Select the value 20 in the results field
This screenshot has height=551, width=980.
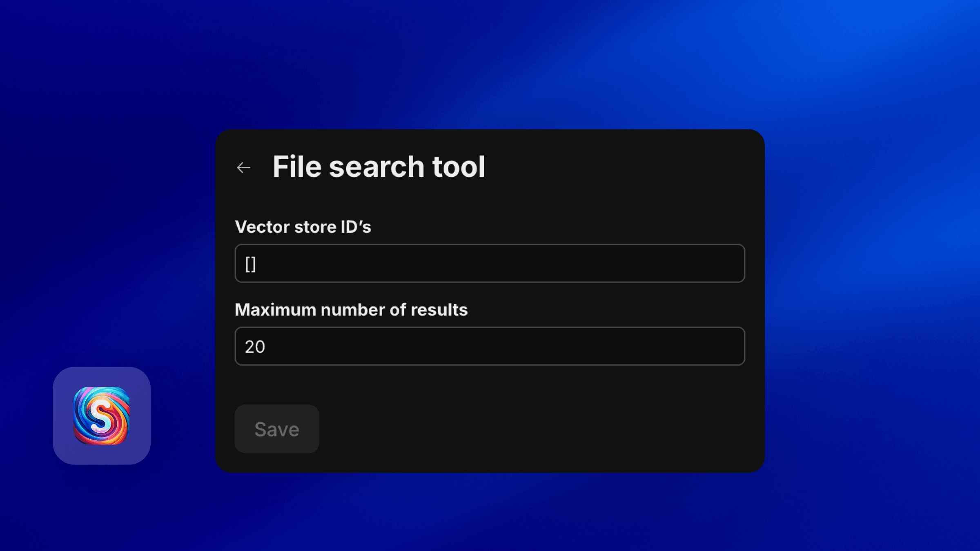coord(255,346)
